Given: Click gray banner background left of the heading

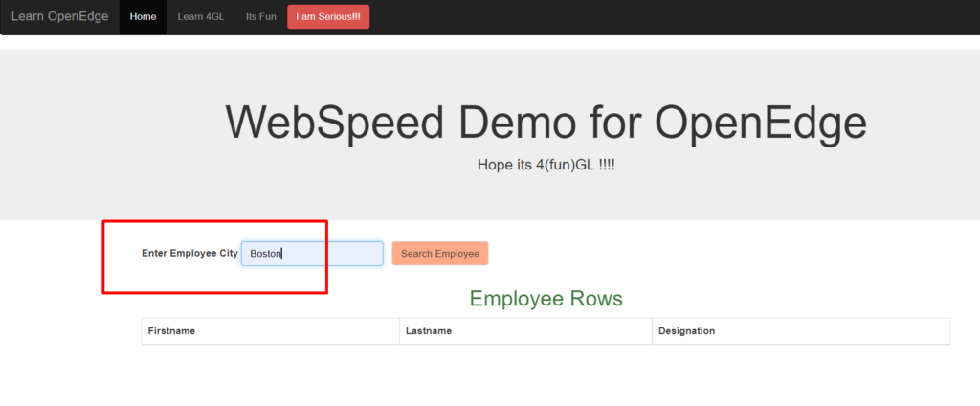Looking at the screenshot, I should [105, 134].
